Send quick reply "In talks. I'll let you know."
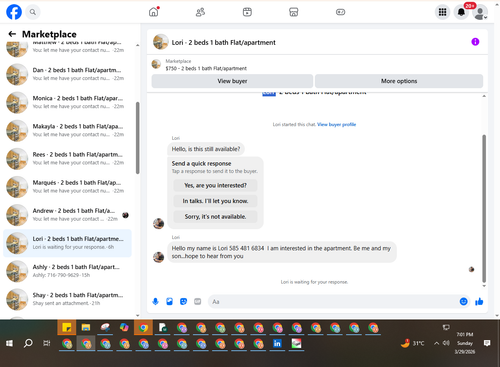The image size is (500, 367). coord(215,201)
